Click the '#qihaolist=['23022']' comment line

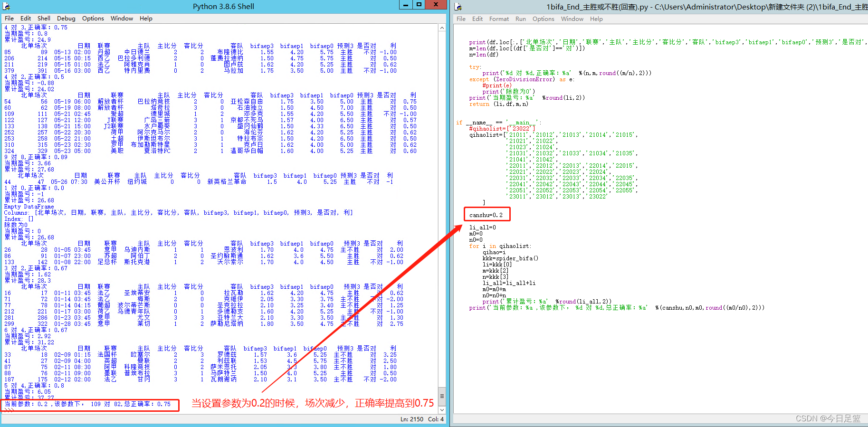pyautogui.click(x=502, y=128)
